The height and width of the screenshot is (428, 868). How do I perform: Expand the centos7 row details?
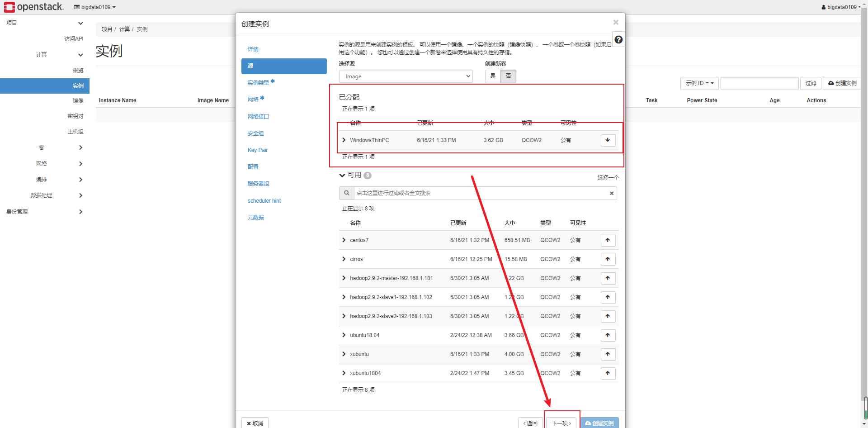tap(344, 240)
